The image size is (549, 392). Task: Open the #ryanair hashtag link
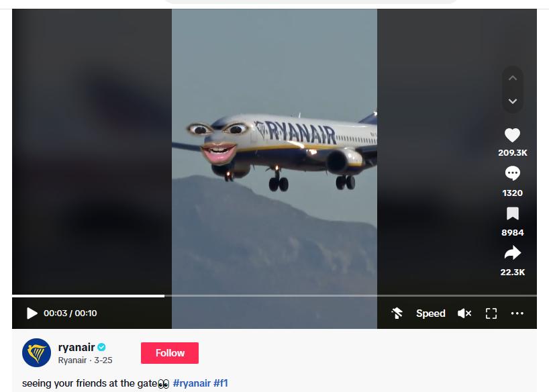(x=192, y=383)
